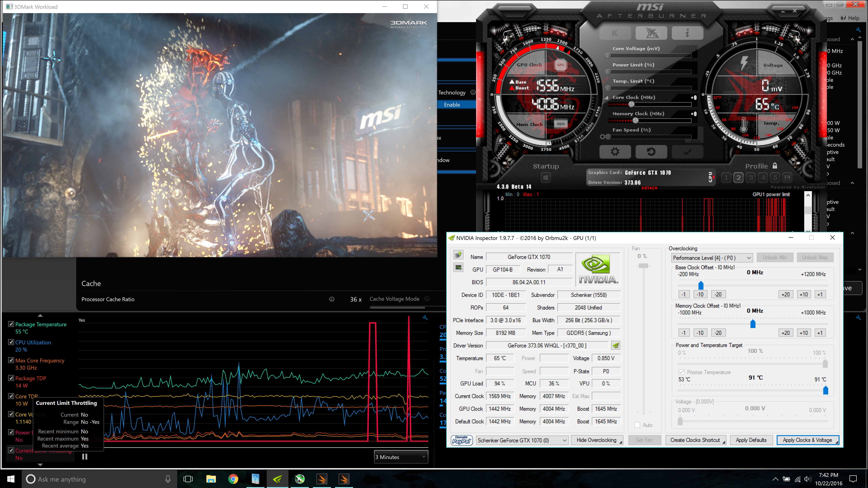868x488 pixels.
Task: Click Cortana microphone icon
Action: [168, 479]
